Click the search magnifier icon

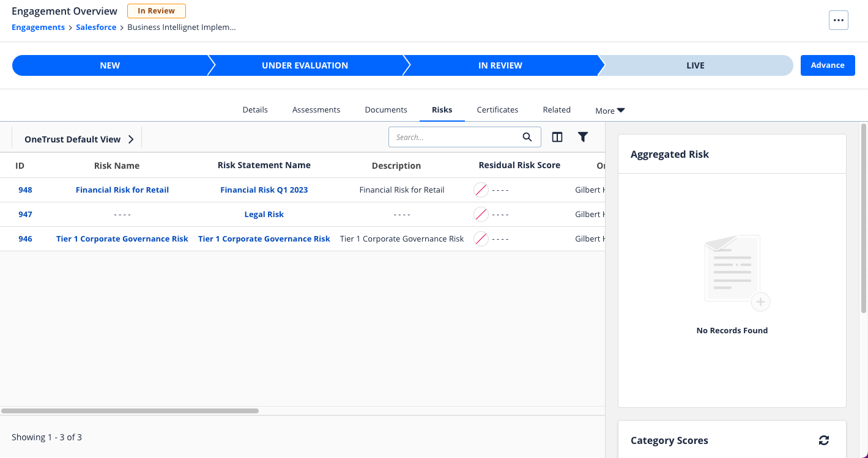pos(527,137)
